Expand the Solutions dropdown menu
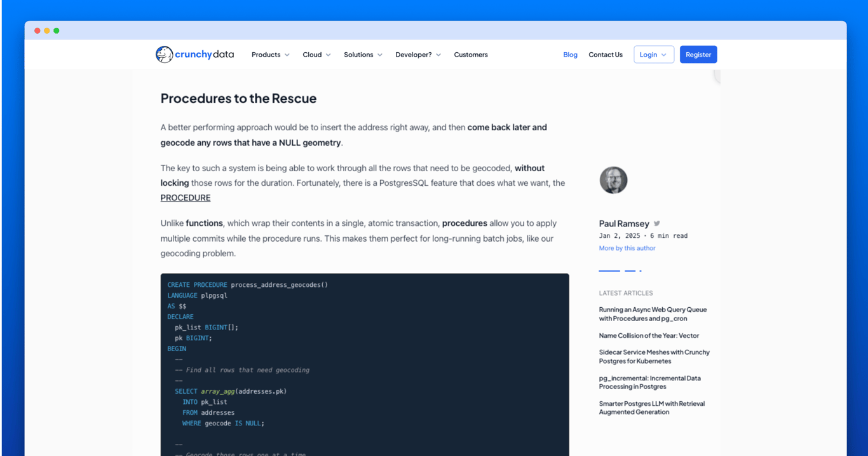This screenshot has height=456, width=868. click(363, 55)
